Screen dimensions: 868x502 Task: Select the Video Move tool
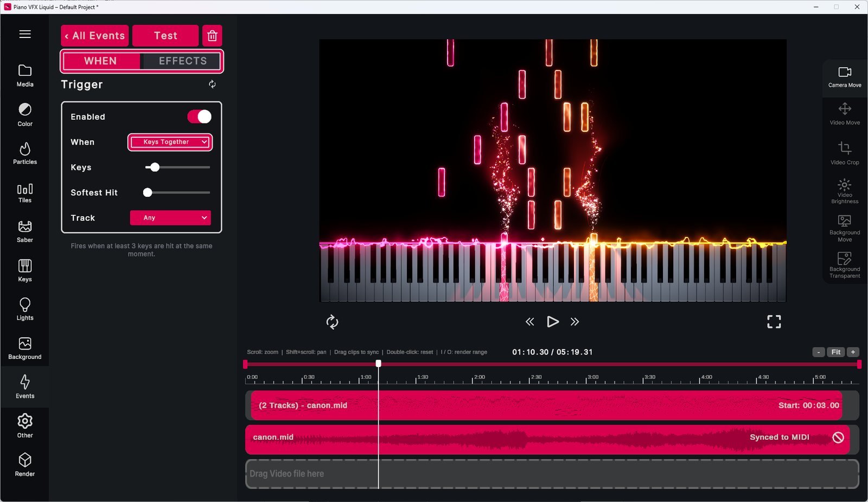point(845,114)
